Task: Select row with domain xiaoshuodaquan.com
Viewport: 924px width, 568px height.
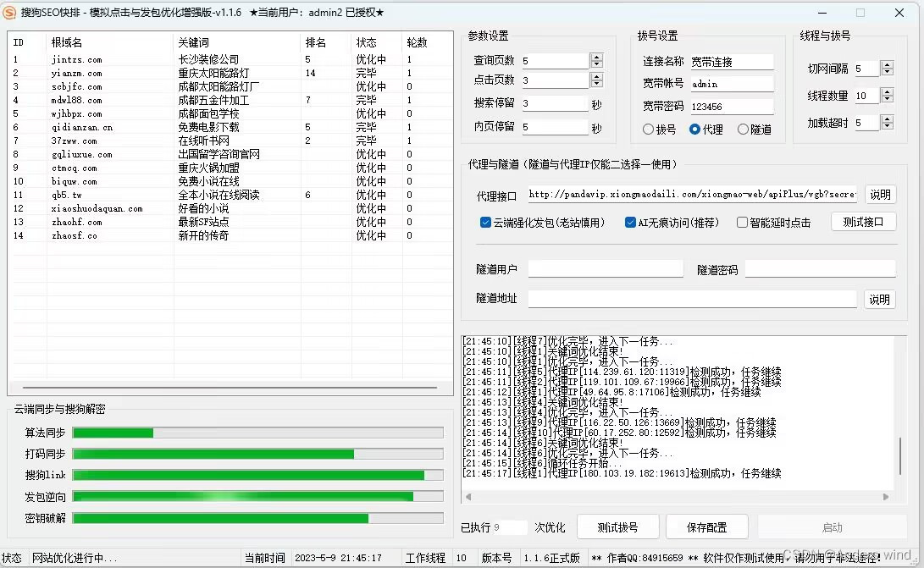Action: click(x=230, y=208)
